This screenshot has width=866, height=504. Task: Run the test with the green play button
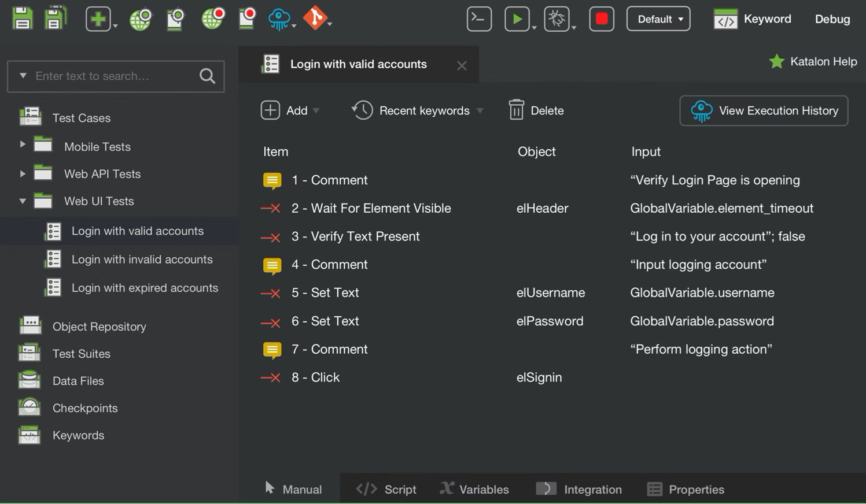(x=517, y=19)
